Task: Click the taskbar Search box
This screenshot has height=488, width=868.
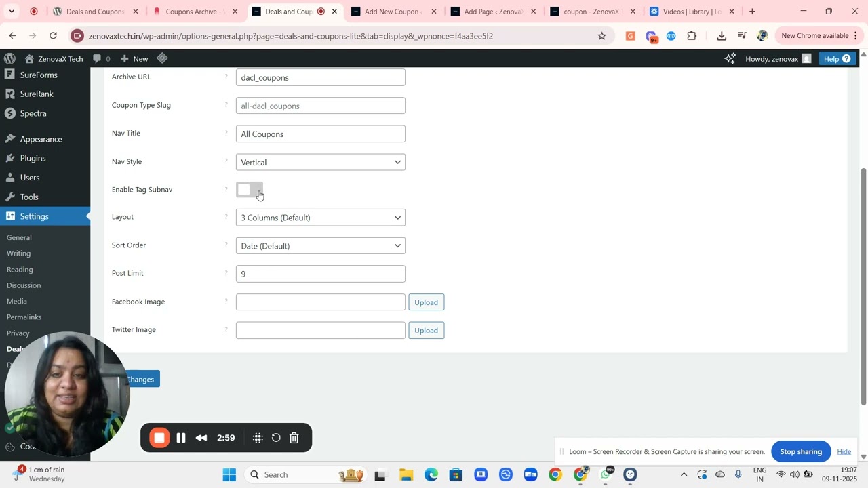Action: [x=305, y=474]
